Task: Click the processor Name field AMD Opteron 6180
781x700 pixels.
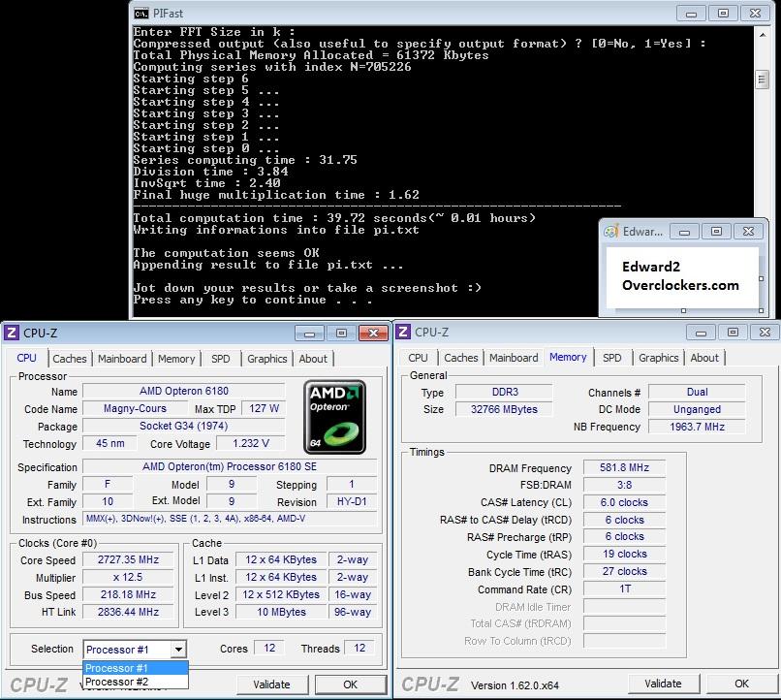Action: click(184, 391)
